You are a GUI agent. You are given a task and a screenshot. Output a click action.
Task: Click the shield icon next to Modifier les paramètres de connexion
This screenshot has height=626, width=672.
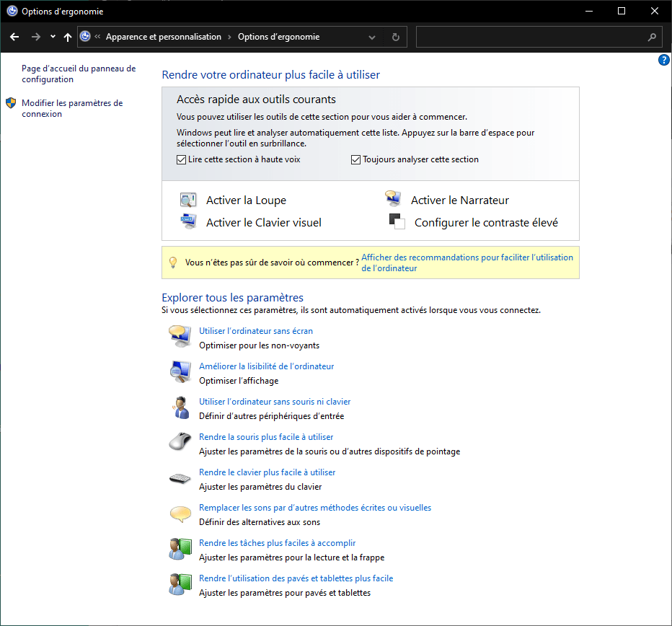point(11,103)
